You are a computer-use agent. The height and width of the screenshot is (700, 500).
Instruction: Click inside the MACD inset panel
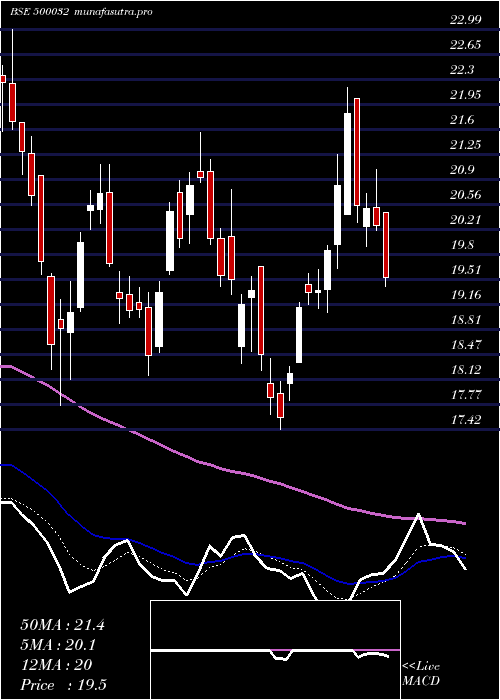click(275, 650)
